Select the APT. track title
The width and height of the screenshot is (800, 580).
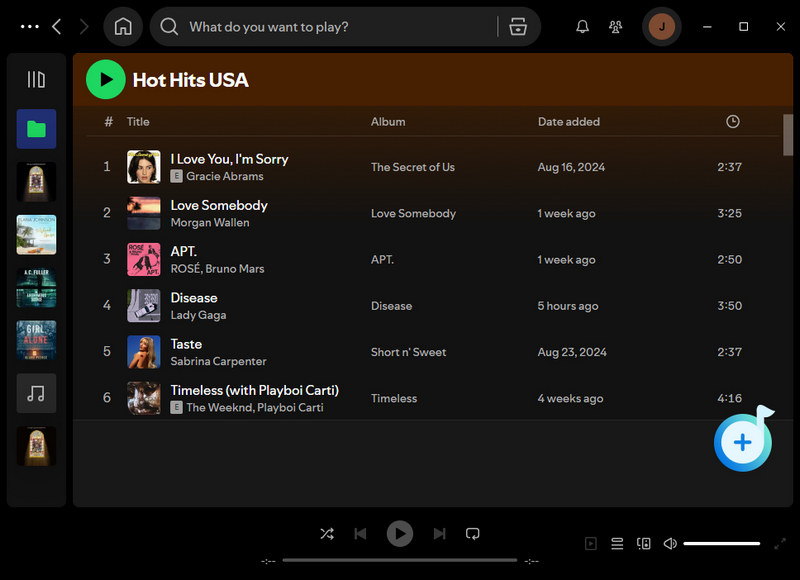(183, 251)
